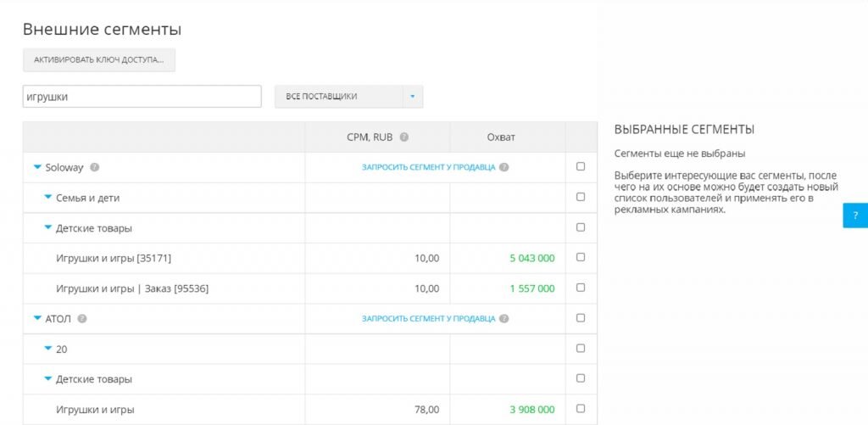Image resolution: width=868 pixels, height=425 pixels.
Task: Check the row 20 checkbox
Action: [x=580, y=349]
